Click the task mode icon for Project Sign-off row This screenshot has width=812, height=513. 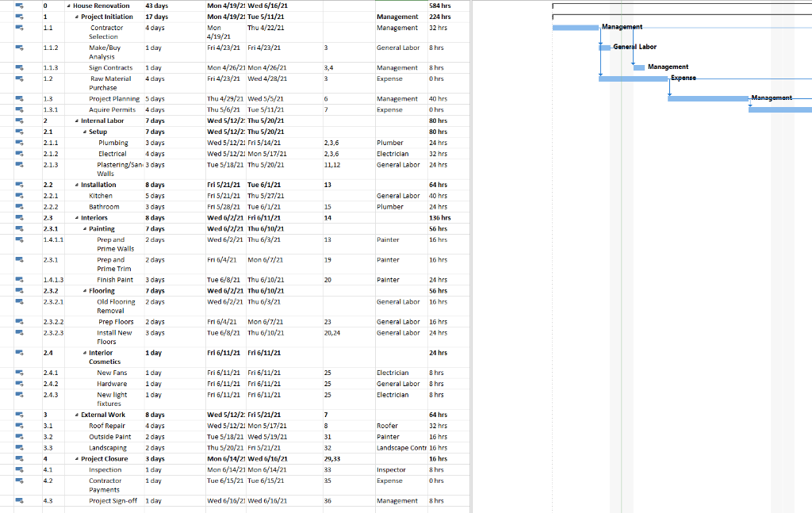pyautogui.click(x=19, y=500)
